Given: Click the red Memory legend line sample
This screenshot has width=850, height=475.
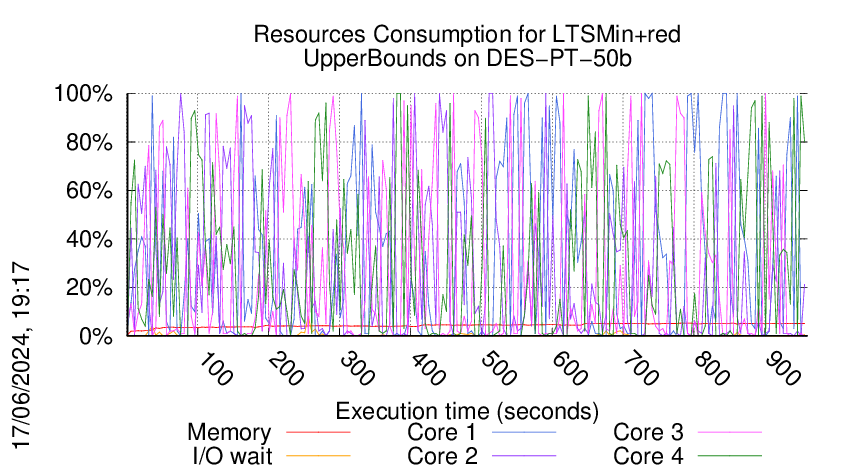Looking at the screenshot, I should pos(318,432).
